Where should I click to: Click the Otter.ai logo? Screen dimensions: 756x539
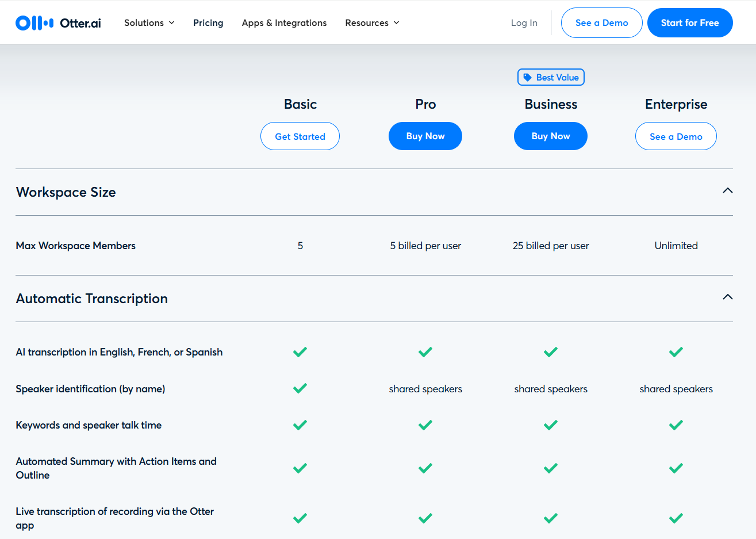(x=58, y=23)
